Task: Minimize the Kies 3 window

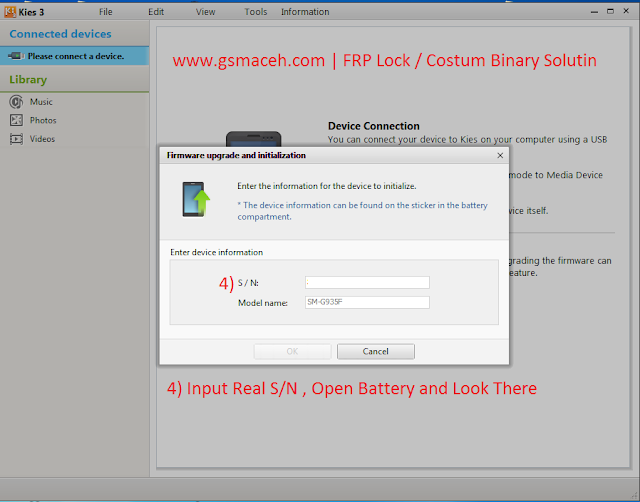Action: (594, 12)
